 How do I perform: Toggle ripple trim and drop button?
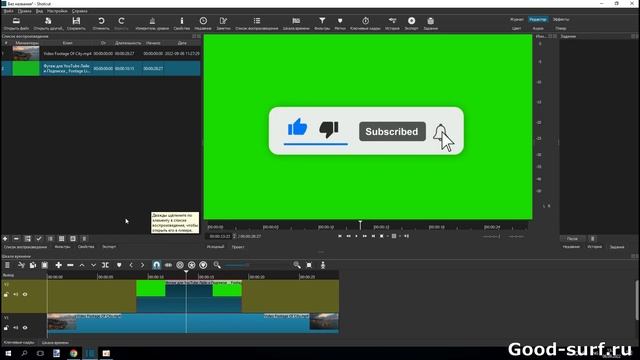tap(180, 265)
